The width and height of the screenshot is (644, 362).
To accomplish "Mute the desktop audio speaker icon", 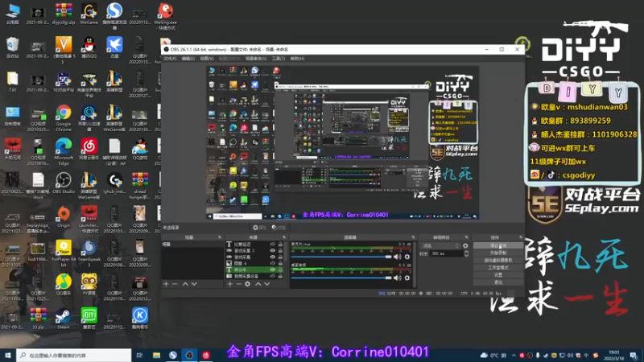I will (x=397, y=278).
